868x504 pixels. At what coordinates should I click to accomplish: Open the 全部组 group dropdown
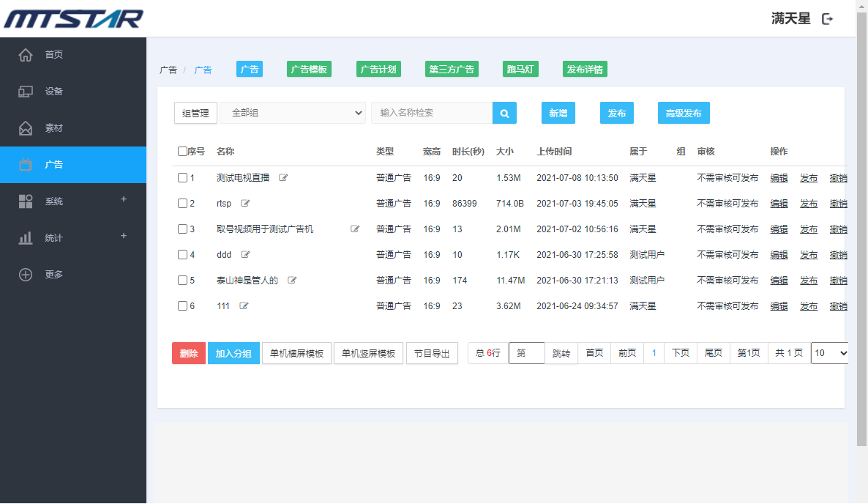(x=293, y=113)
